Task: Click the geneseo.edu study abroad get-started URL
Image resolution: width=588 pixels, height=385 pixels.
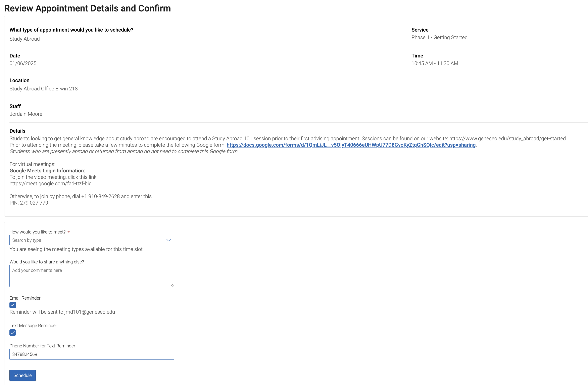Action: coord(507,138)
